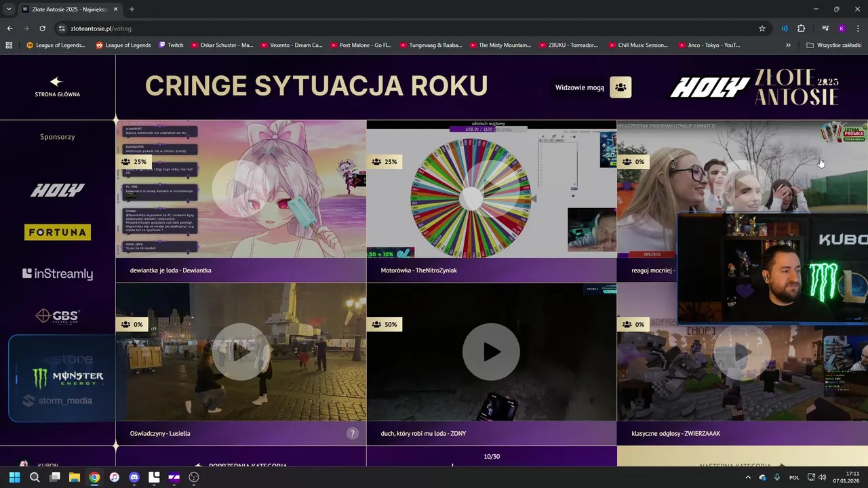Viewport: 868px width, 488px height.
Task: Open the Twitch bookmark
Action: pyautogui.click(x=171, y=45)
